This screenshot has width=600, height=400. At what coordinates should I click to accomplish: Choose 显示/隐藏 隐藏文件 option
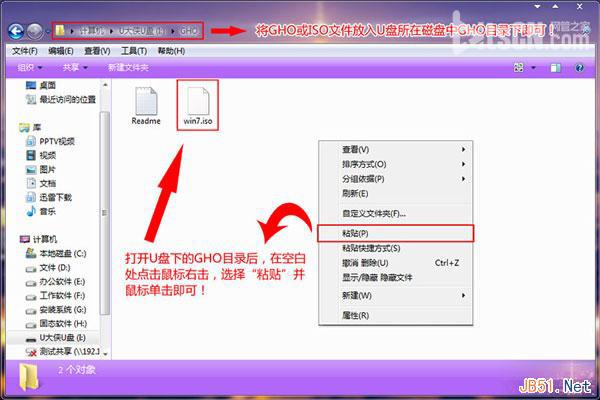[396, 278]
